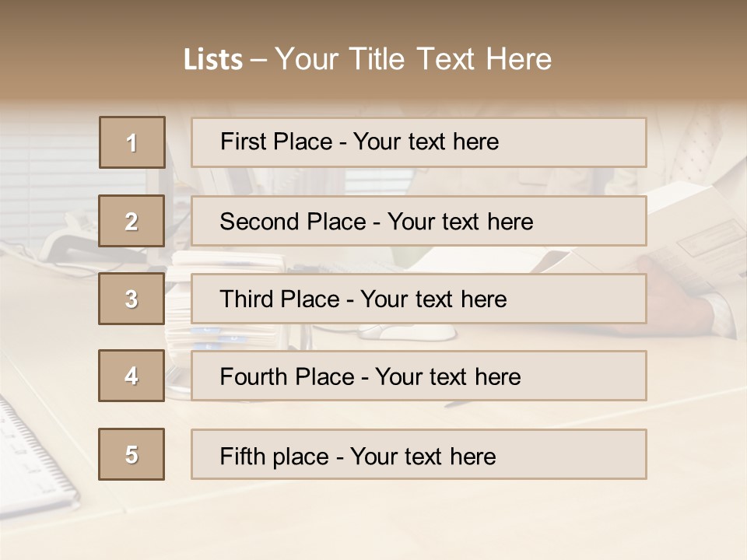The height and width of the screenshot is (560, 747).
Task: Click the Second Place text box
Action: (419, 221)
